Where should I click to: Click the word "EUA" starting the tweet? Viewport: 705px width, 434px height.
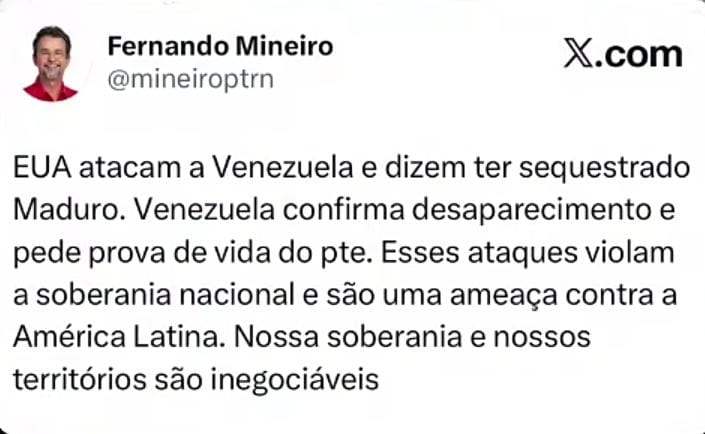pyautogui.click(x=41, y=165)
